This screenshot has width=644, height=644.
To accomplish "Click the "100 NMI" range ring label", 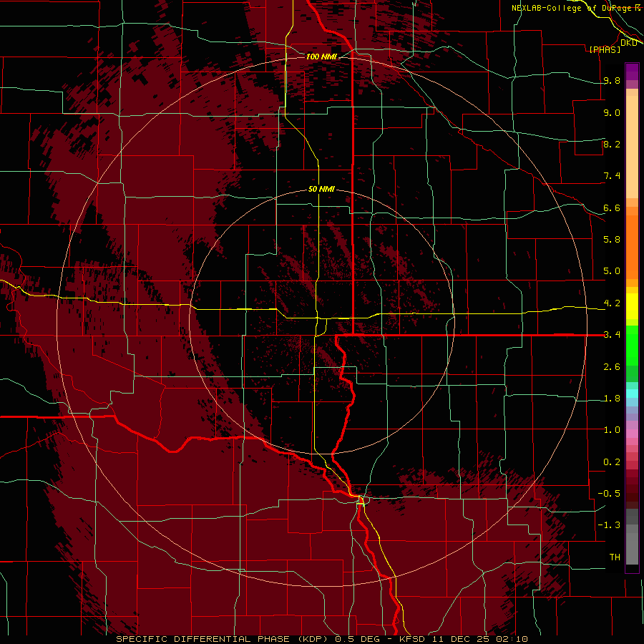I will pos(321,57).
